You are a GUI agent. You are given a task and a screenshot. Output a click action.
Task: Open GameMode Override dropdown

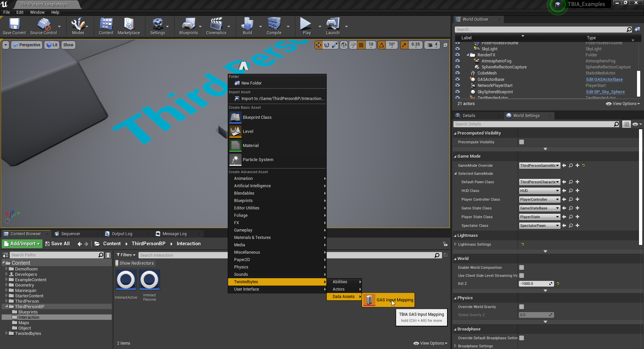[x=539, y=165]
